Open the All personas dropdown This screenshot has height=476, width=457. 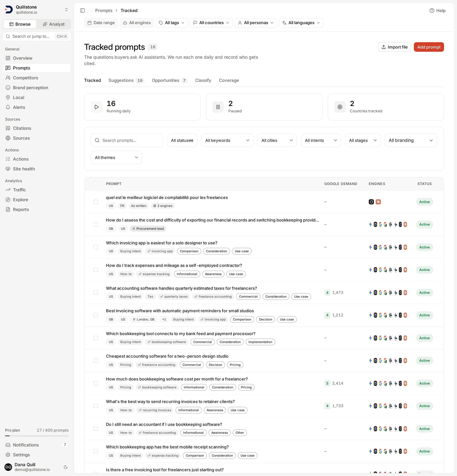[256, 23]
